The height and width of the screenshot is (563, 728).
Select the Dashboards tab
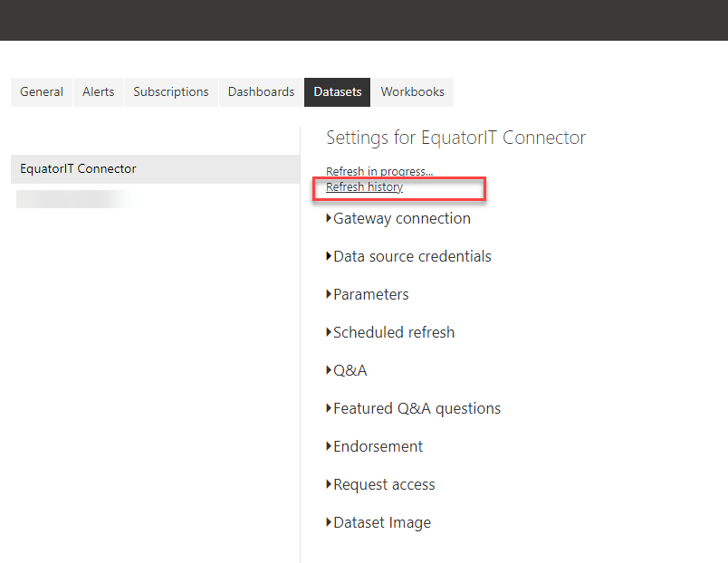coord(261,91)
